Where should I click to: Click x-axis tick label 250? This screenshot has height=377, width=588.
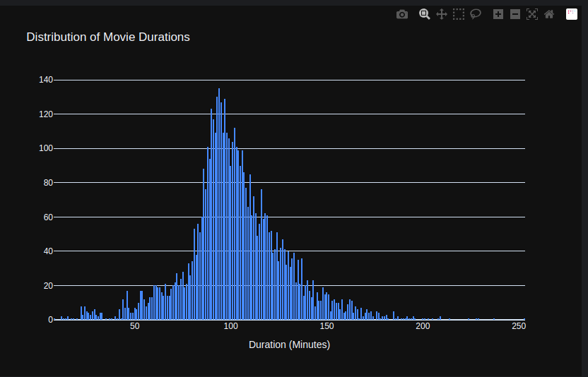pos(519,326)
